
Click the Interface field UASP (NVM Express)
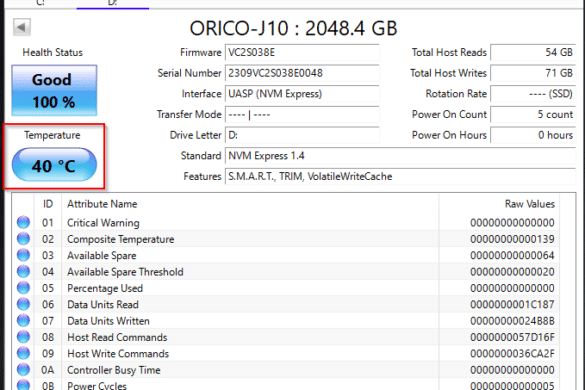click(302, 94)
